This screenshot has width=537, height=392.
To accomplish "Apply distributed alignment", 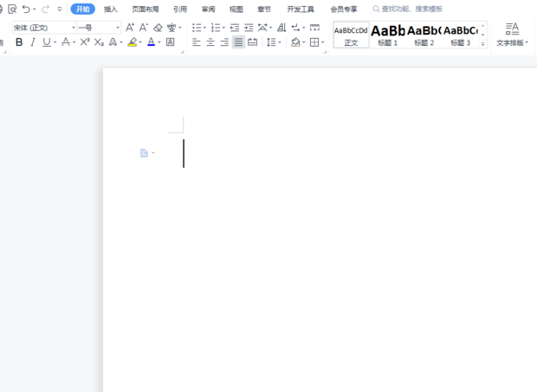I will (252, 42).
